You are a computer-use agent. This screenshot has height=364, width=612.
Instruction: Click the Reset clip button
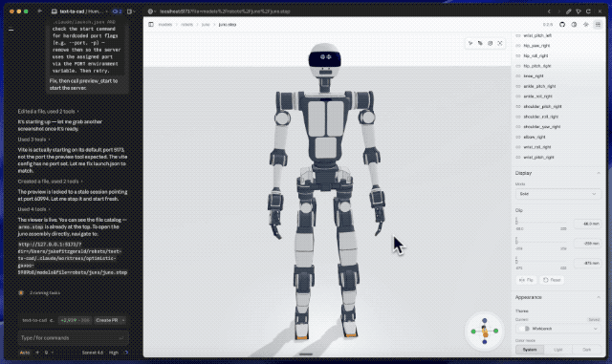[552, 280]
